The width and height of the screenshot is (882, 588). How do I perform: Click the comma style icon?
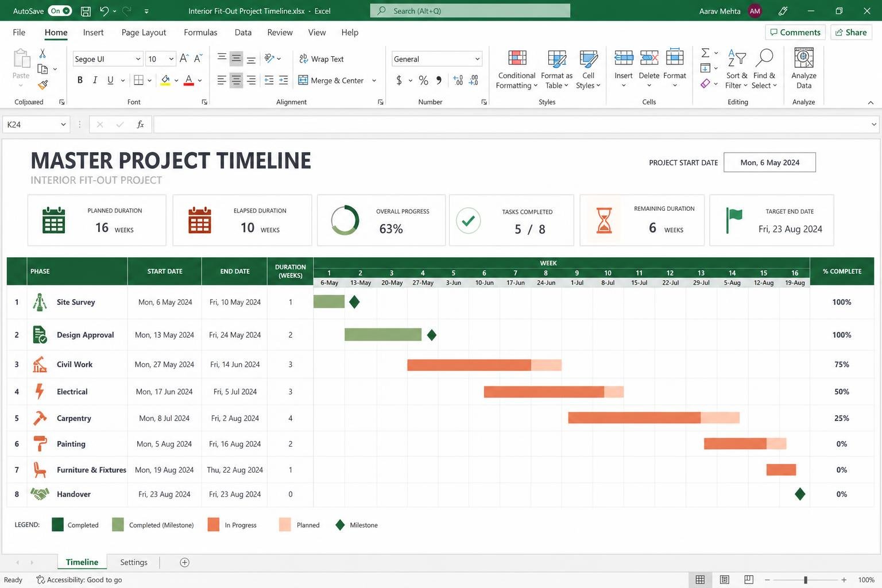click(439, 80)
